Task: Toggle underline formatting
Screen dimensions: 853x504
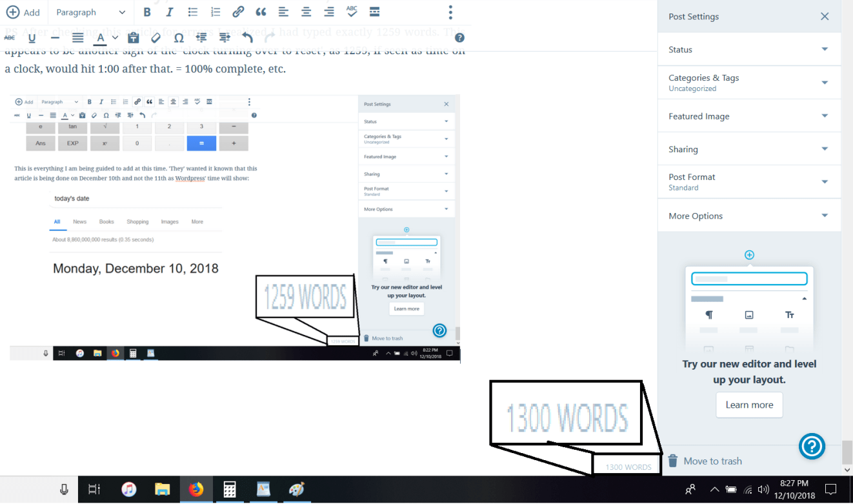Action: pyautogui.click(x=32, y=38)
